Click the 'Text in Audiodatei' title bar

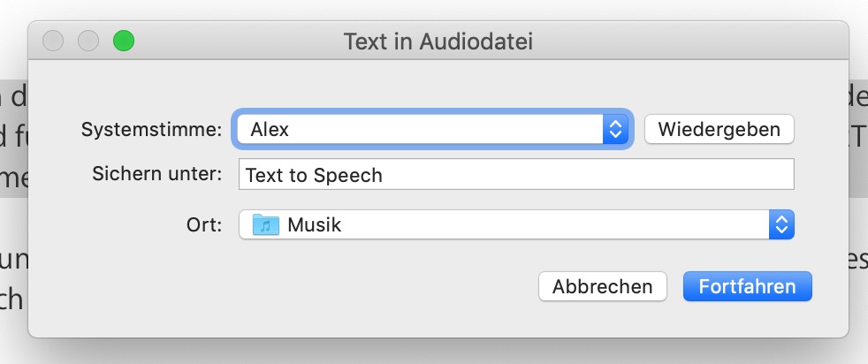pyautogui.click(x=438, y=41)
